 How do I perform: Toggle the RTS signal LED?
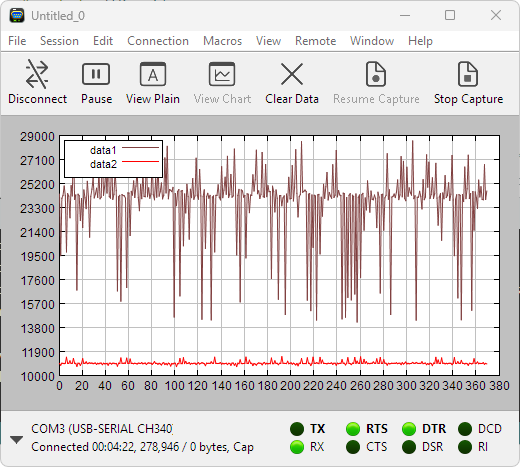(353, 429)
